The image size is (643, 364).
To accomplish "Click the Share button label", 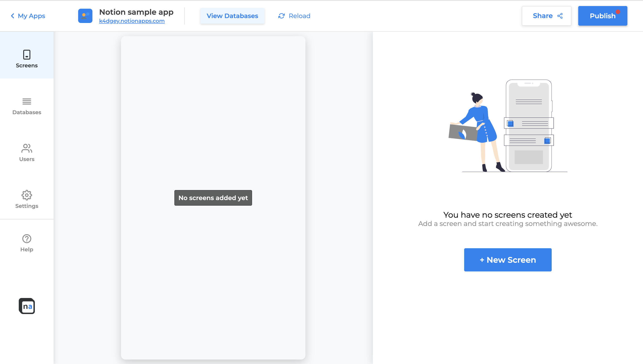I will click(x=543, y=16).
